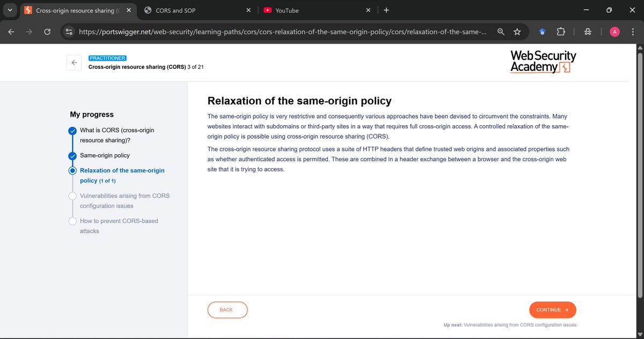Reload the current page
Screen dimensions: 644x339
pyautogui.click(x=47, y=32)
